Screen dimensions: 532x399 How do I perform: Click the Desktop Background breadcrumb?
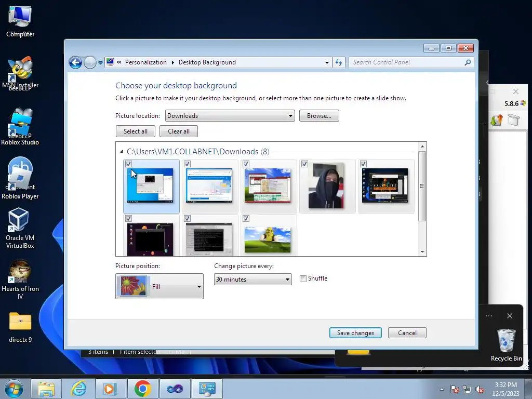[207, 62]
